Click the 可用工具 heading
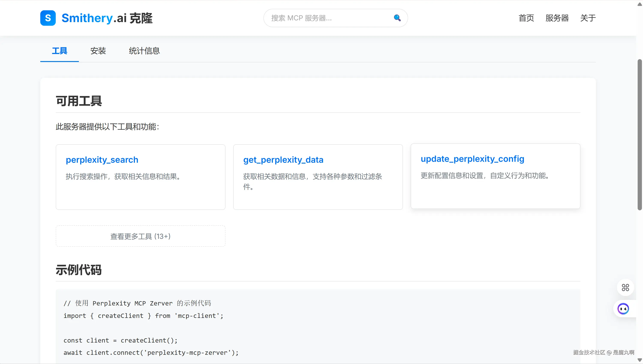The height and width of the screenshot is (364, 643). point(79,101)
